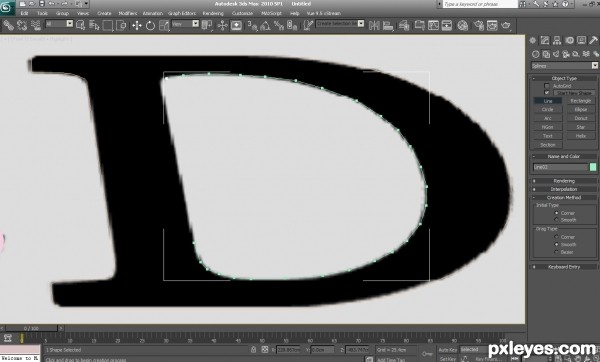The image size is (600, 362).
Task: Collapse the Object Type rollout
Action: [564, 78]
